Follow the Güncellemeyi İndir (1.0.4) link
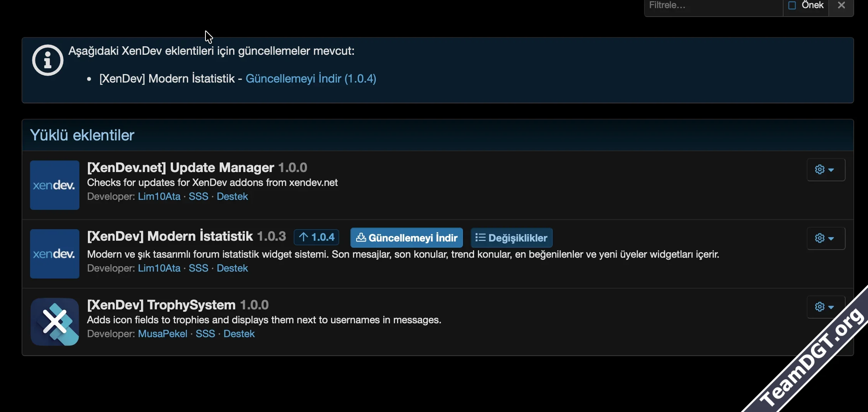868x412 pixels. [311, 79]
